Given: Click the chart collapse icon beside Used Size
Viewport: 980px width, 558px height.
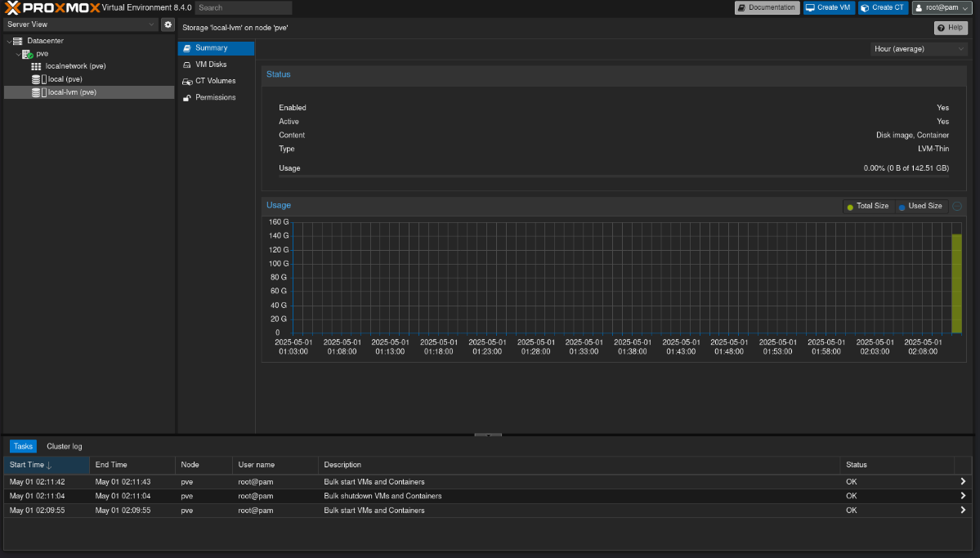Looking at the screenshot, I should [956, 206].
